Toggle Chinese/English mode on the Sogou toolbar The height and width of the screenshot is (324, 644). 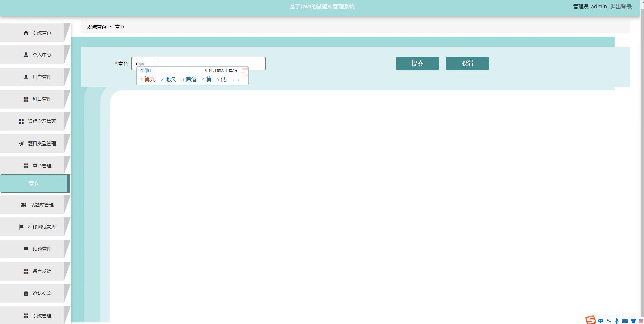(x=601, y=321)
